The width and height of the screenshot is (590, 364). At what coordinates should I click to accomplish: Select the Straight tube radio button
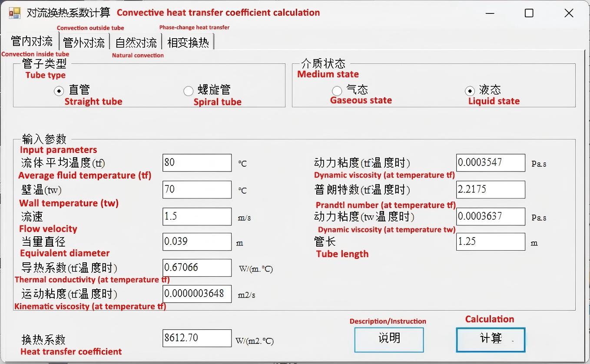point(59,91)
